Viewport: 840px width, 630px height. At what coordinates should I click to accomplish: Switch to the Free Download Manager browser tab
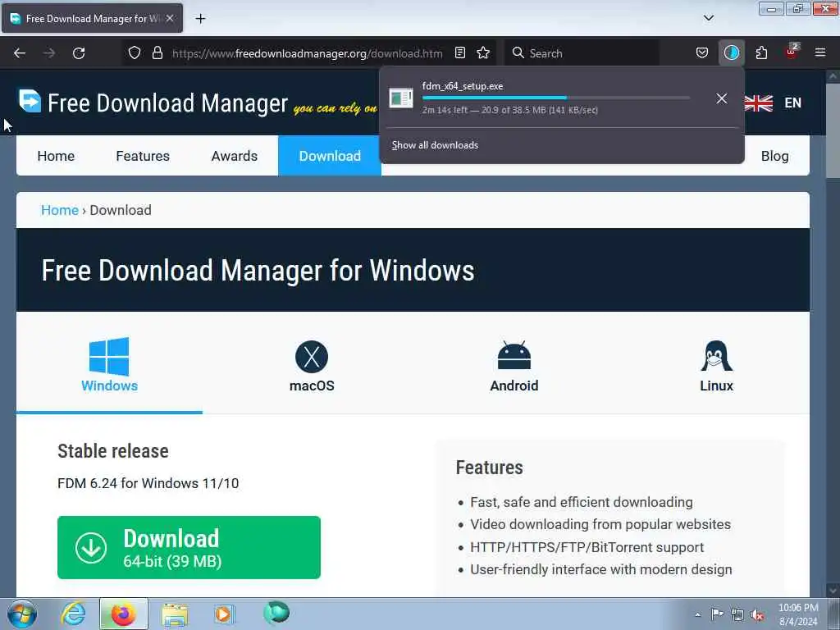tap(91, 18)
